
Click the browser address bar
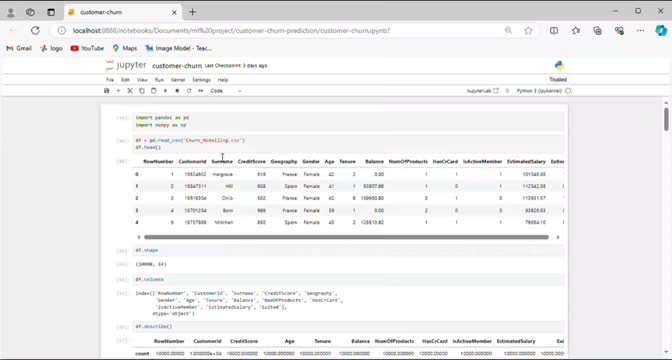click(279, 30)
